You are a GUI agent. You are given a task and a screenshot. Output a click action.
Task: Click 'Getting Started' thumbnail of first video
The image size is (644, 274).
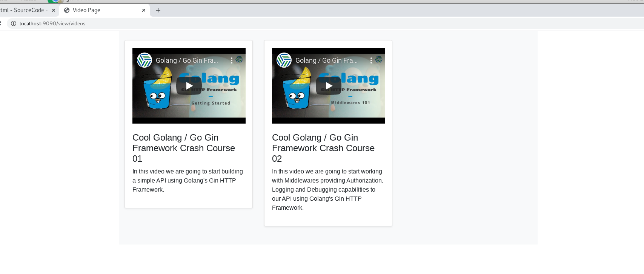point(189,86)
